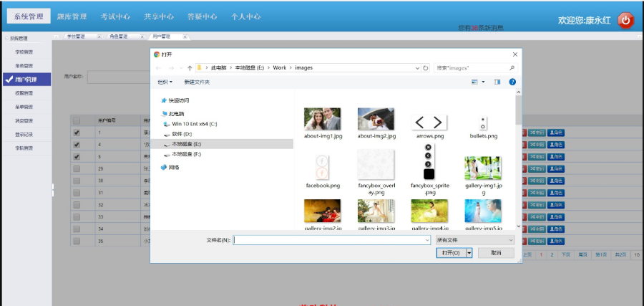Open the 所有文件 file type combo box
Image resolution: width=644 pixels, height=306 pixels.
pos(475,240)
